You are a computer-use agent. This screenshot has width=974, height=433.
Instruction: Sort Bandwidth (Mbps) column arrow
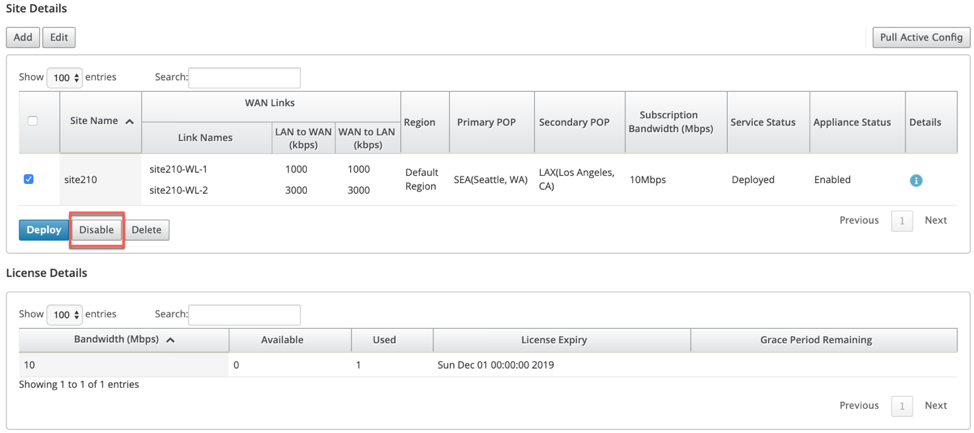(170, 340)
